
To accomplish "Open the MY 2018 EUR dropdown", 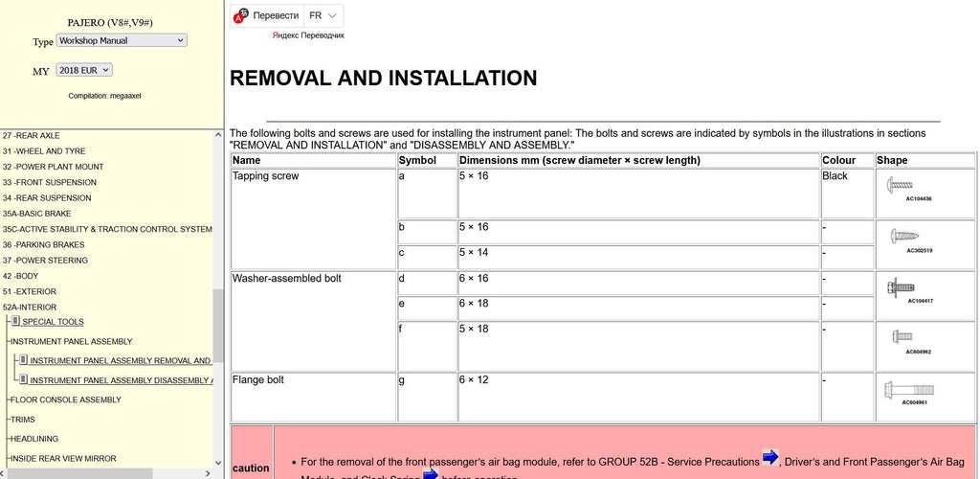I will click(84, 70).
